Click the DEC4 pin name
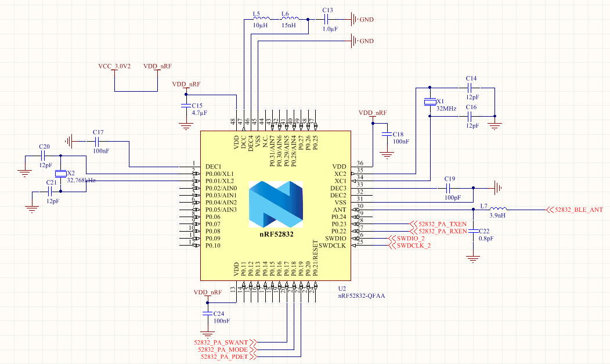The height and width of the screenshot is (364, 610). 251,143
